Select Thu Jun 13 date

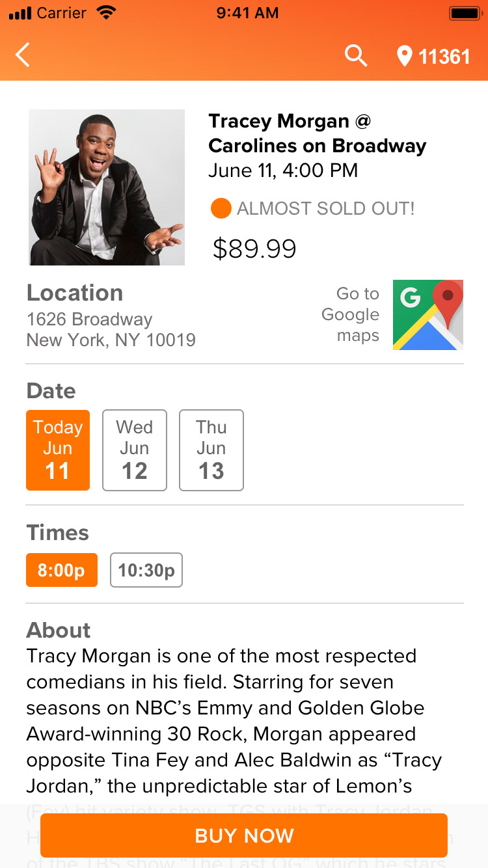211,450
